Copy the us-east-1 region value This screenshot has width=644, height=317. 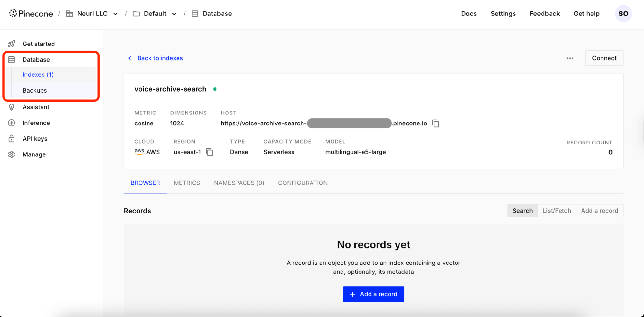(209, 152)
